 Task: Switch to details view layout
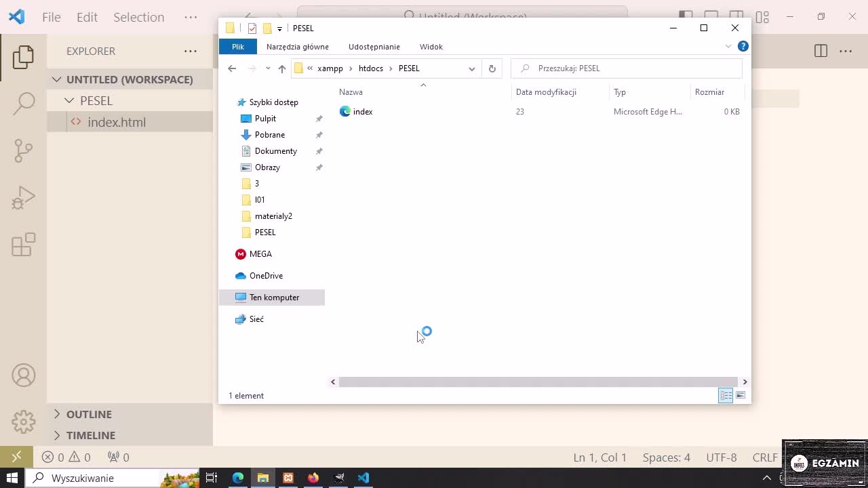point(726,395)
